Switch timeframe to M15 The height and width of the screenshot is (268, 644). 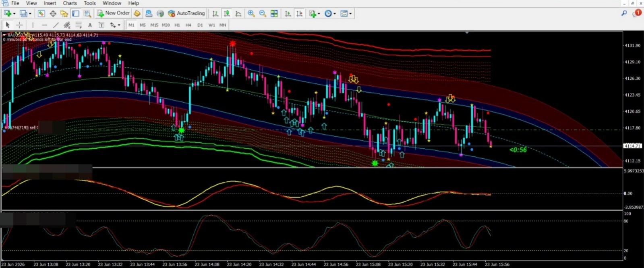click(154, 25)
